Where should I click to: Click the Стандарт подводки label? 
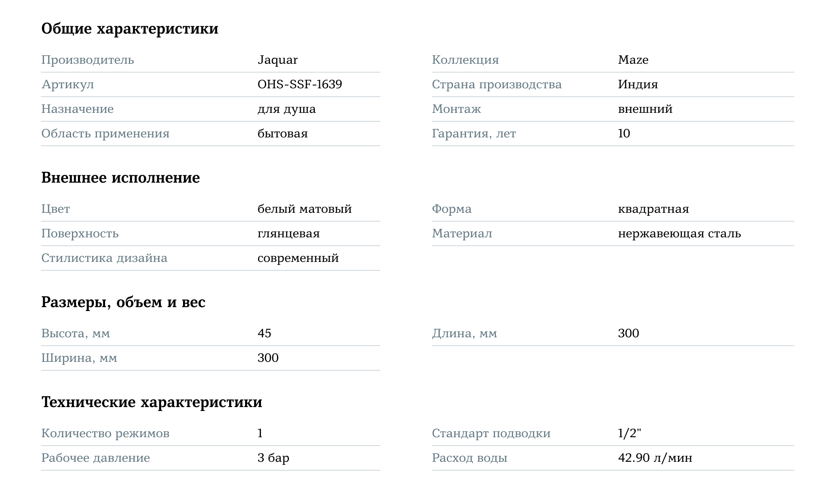tap(491, 433)
